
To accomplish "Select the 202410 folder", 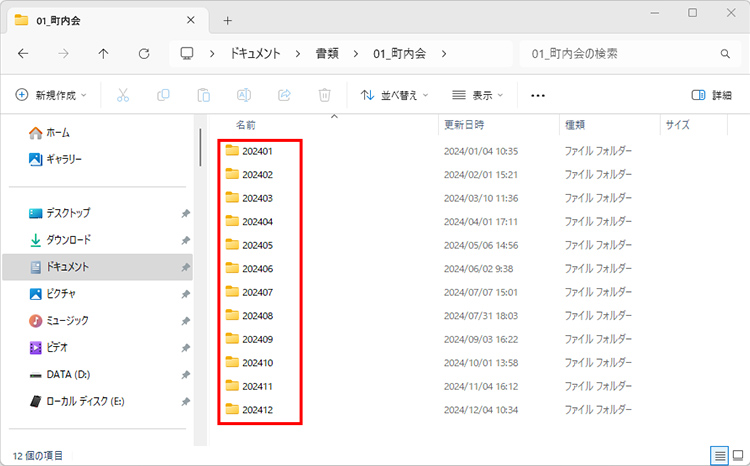I will tap(249, 362).
